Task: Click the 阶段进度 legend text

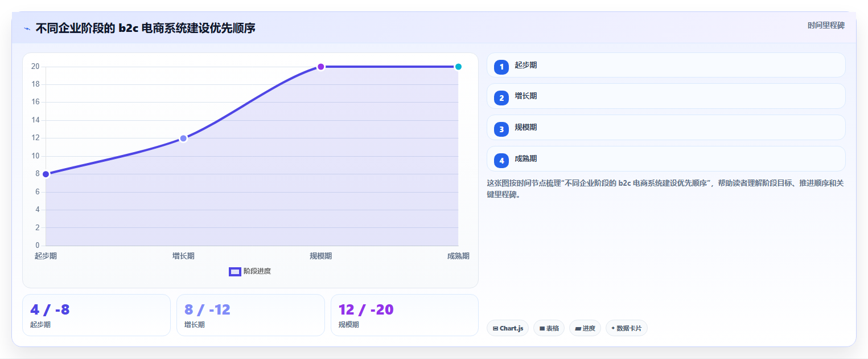Action: pos(257,271)
